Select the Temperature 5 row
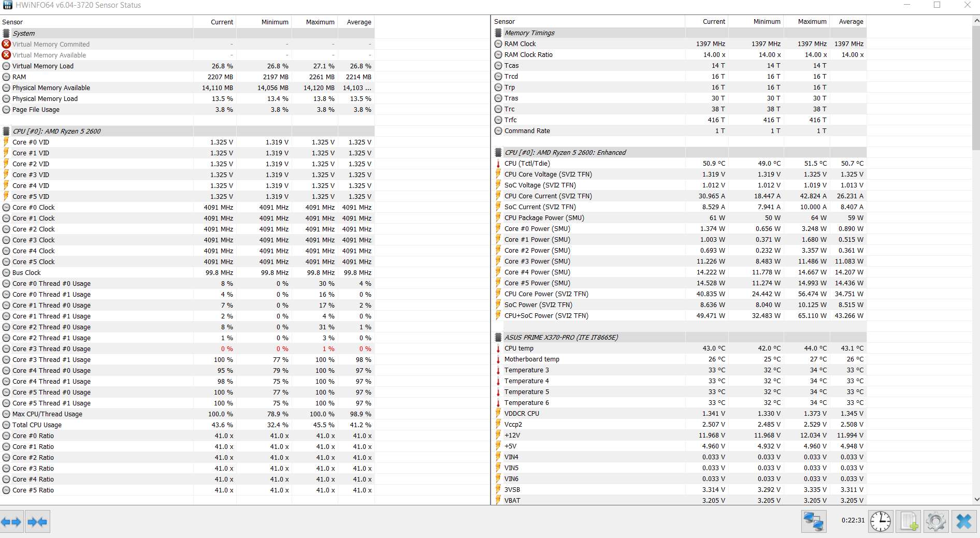Screen dimensions: 980x538 [679, 391]
